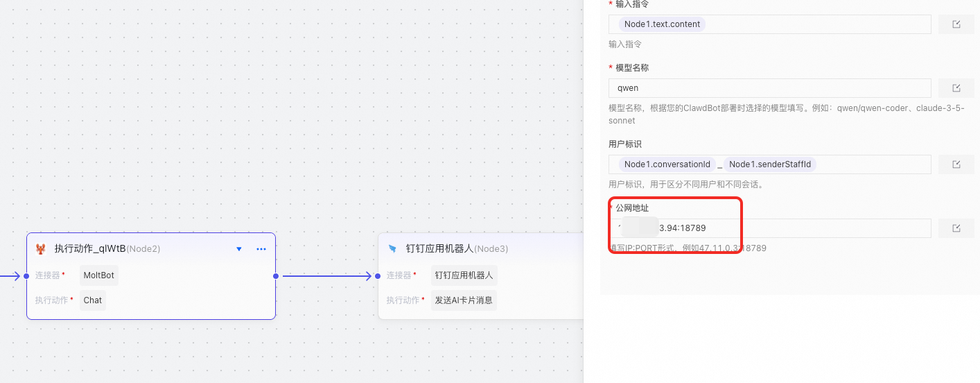Click the left input port of Node3
This screenshot has height=383, width=980.
point(378,276)
